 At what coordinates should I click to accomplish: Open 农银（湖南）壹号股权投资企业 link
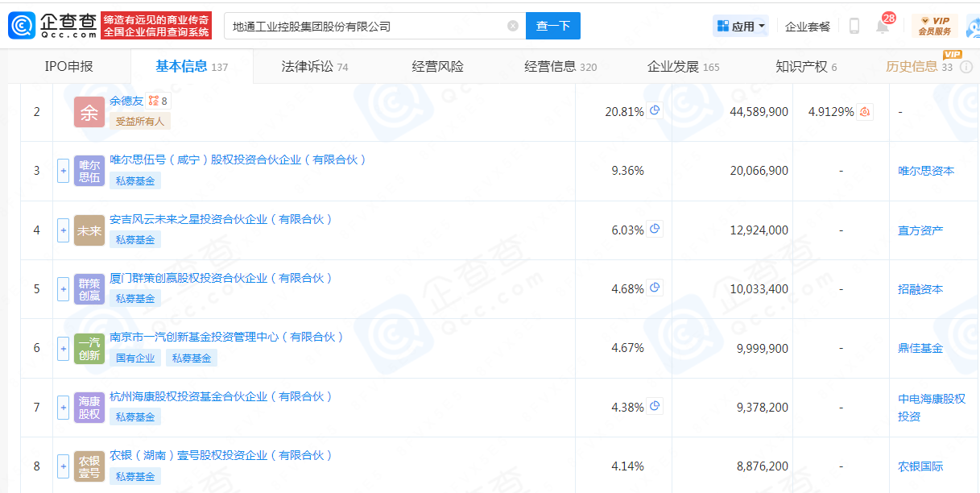(x=221, y=455)
